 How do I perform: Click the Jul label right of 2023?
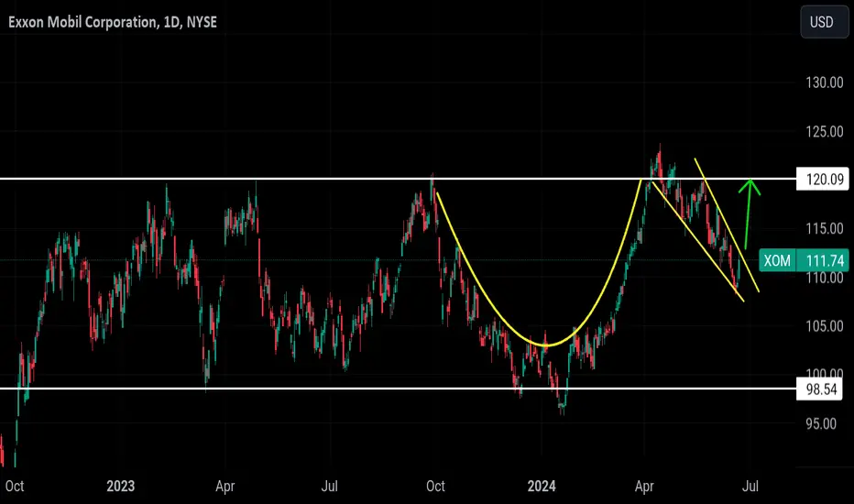(330, 486)
